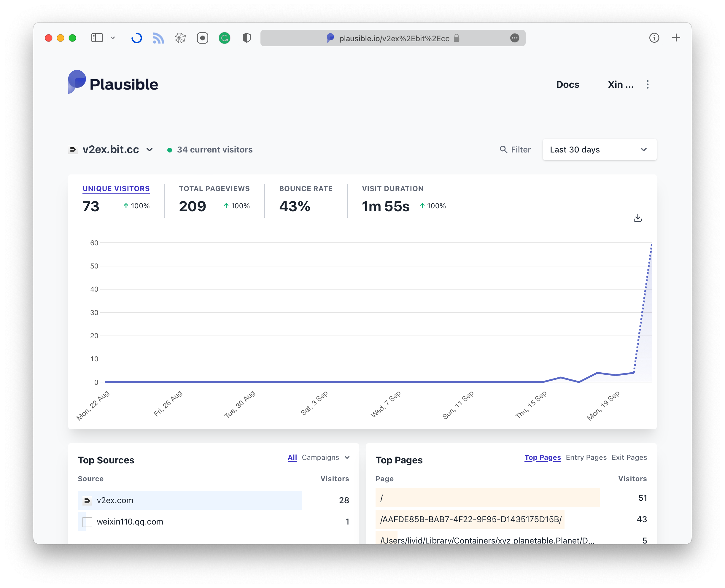725x588 pixels.
Task: Click the vertical three-dot account menu icon
Action: click(x=648, y=84)
